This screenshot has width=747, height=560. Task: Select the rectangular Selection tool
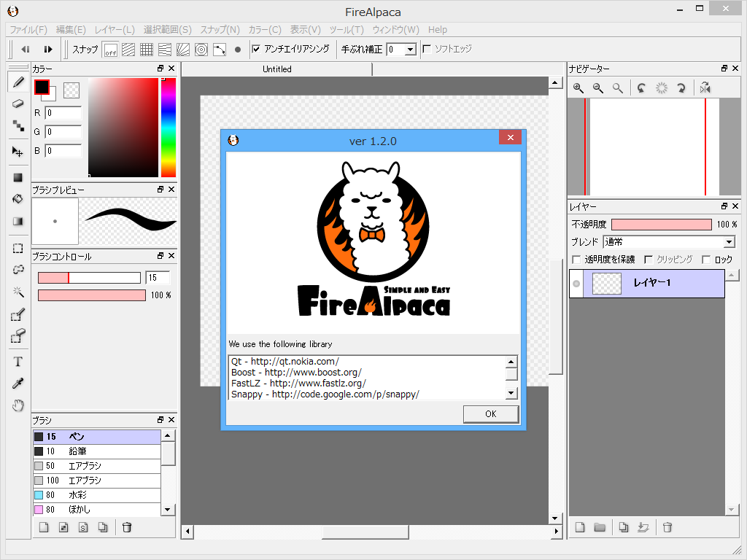pos(18,248)
